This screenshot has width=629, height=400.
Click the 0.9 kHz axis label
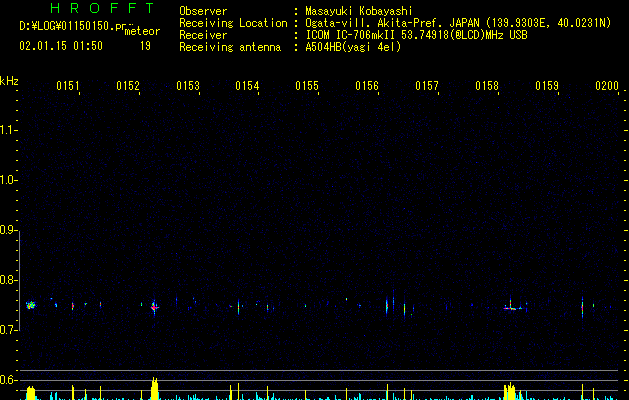(x=8, y=230)
